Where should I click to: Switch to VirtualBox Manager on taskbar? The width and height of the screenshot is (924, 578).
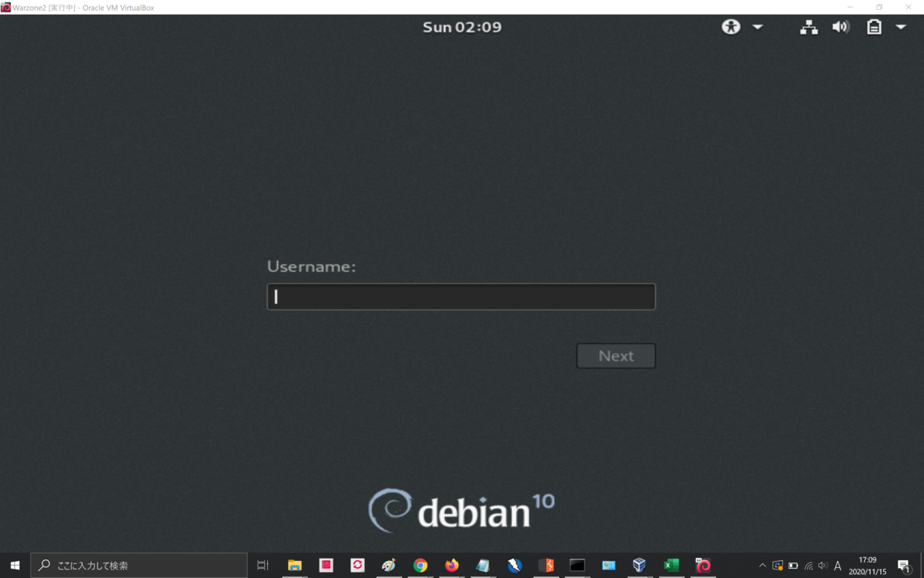tap(639, 565)
